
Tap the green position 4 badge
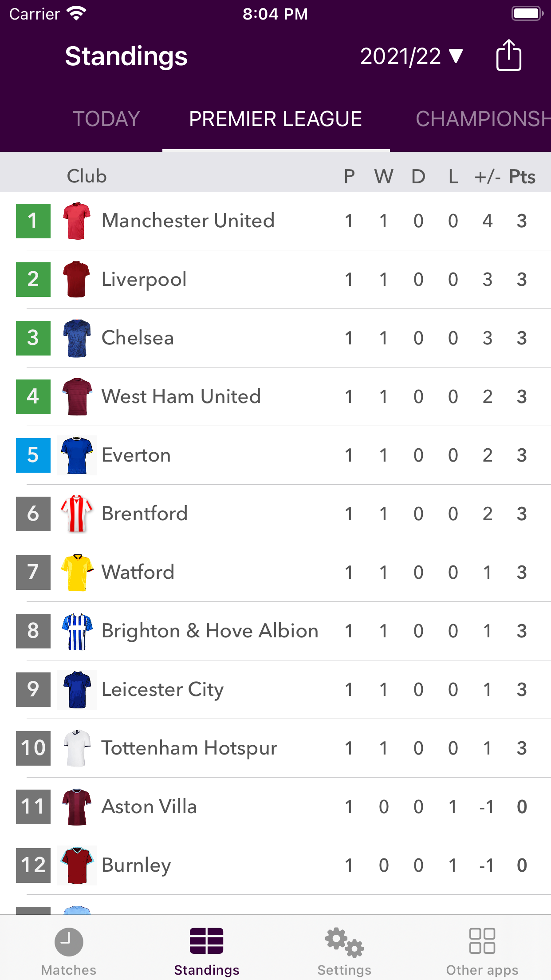[33, 397]
